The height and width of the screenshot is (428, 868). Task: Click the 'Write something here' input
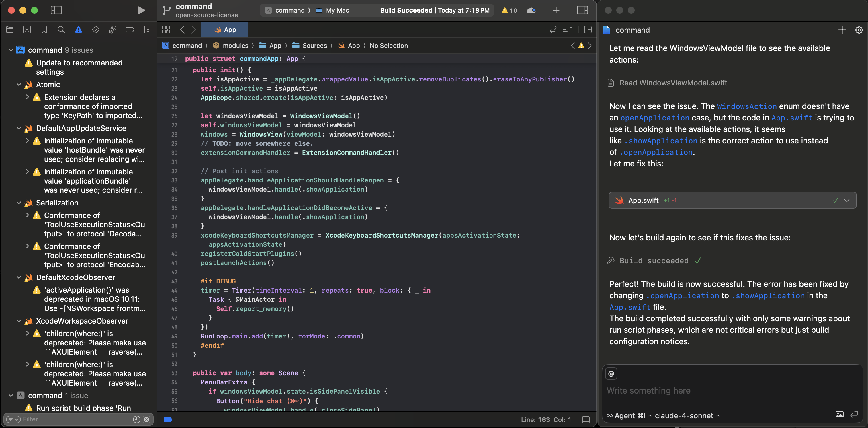coord(707,390)
